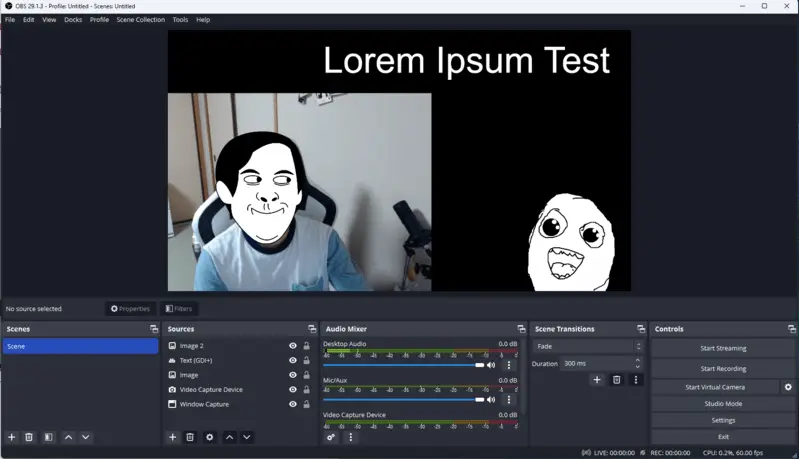Open the File menu
799x459 pixels.
coord(10,20)
